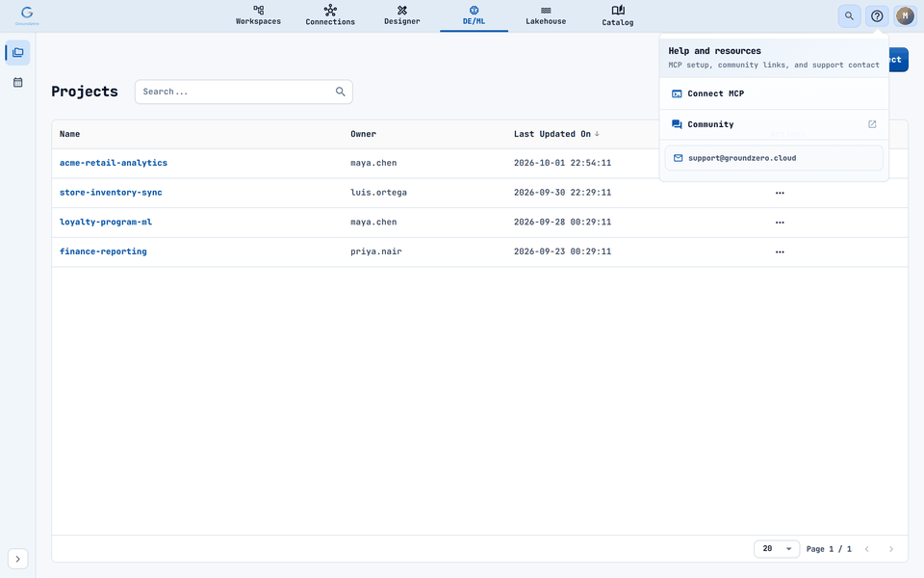Select the DE/ML tab
The width and height of the screenshot is (924, 578).
pyautogui.click(x=474, y=16)
